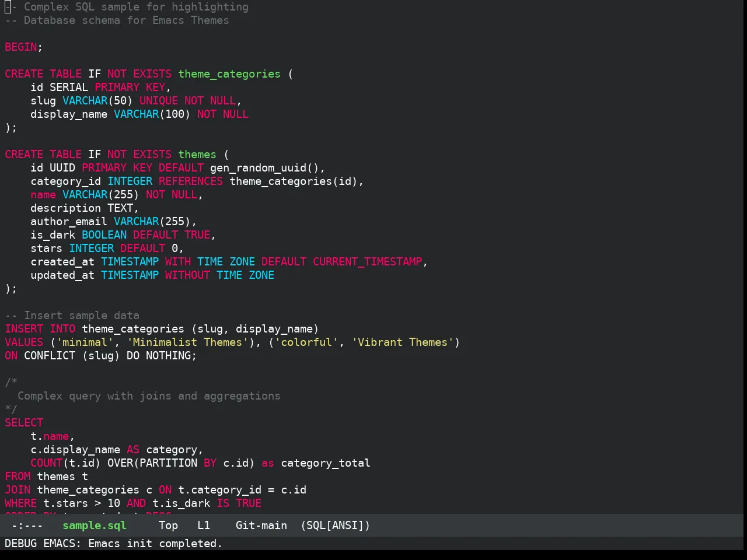Click the 'Vibrant Themes' string literal

[403, 342]
